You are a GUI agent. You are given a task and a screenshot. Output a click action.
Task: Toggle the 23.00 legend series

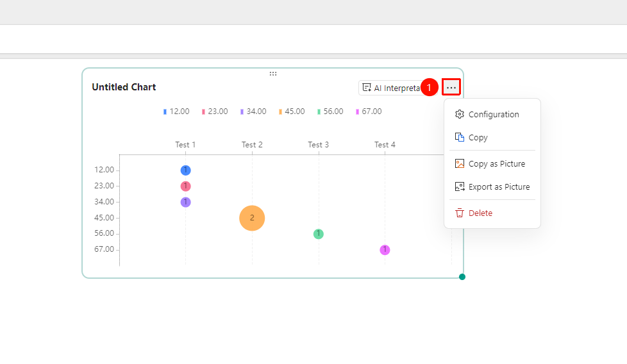(215, 112)
